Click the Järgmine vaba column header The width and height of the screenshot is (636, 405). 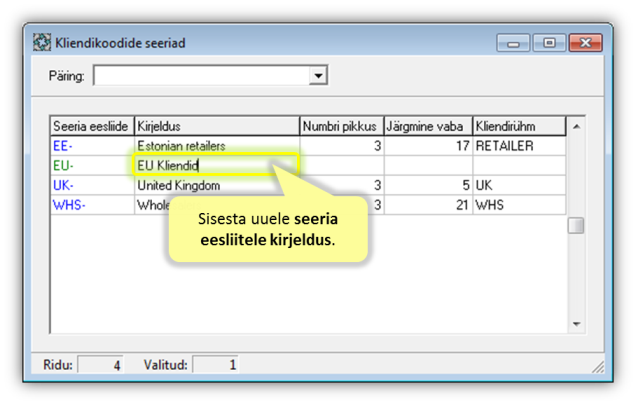click(427, 126)
